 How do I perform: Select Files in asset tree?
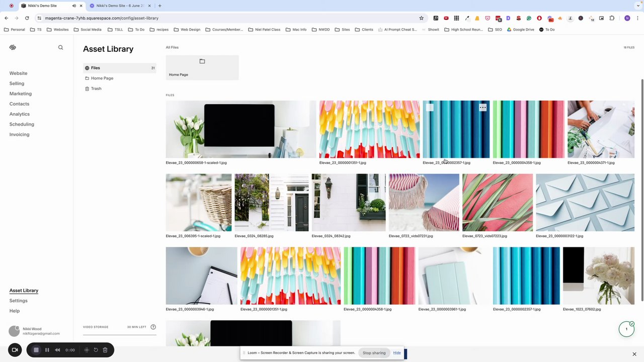[x=120, y=68]
